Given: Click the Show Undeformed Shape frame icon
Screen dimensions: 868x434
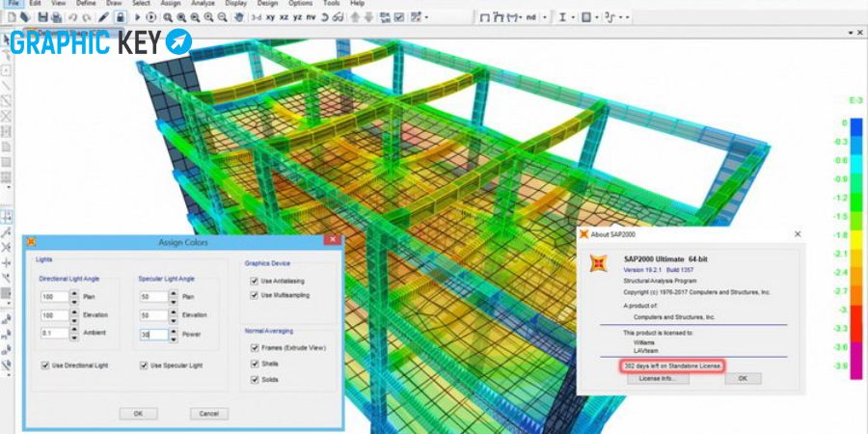Looking at the screenshot, I should tap(484, 17).
